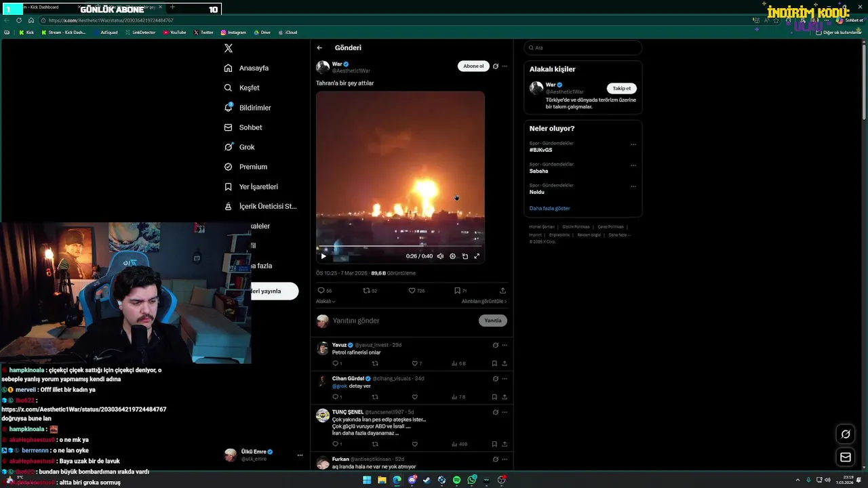Open Sohbet messages

(243, 127)
